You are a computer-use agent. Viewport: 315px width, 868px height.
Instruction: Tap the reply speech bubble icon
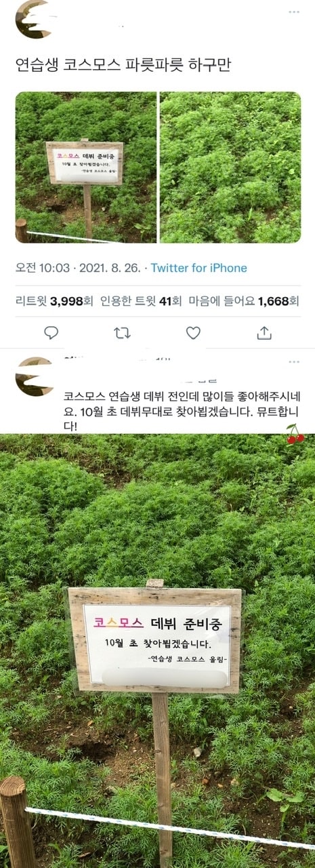[x=51, y=332]
